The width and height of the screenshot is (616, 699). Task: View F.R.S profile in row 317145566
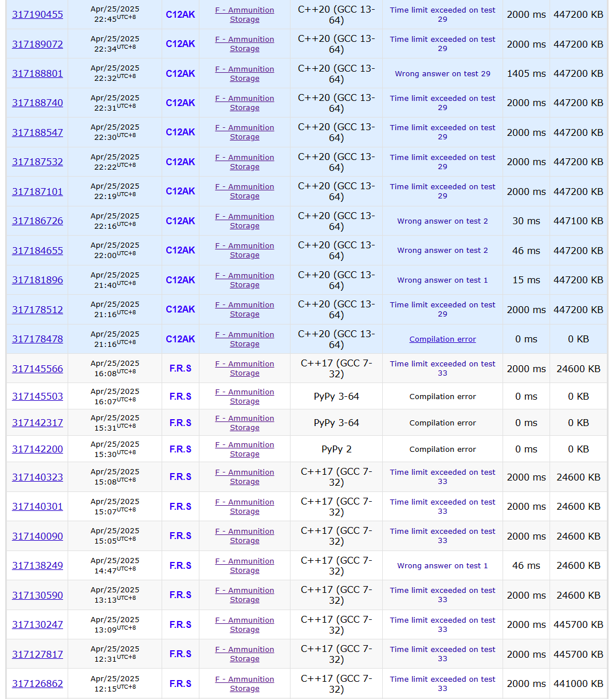coord(181,369)
